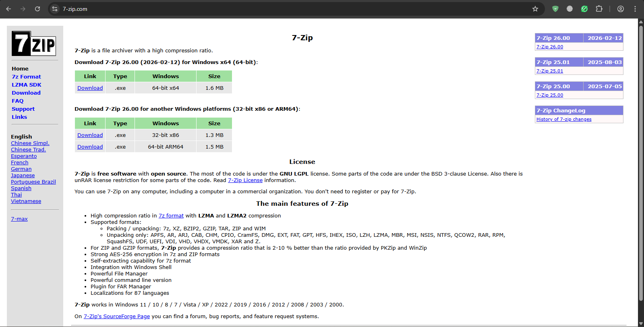Open the LZMA SDK sidebar link
This screenshot has width=644, height=327.
[27, 85]
